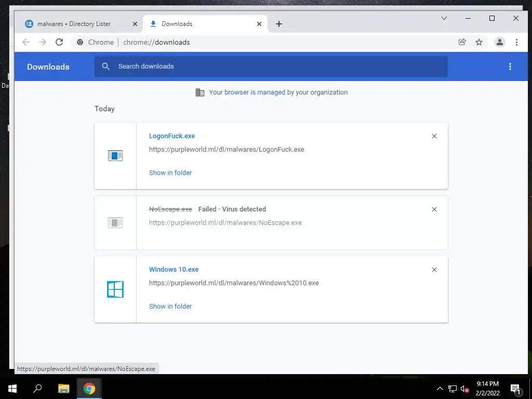Share this page icon in address bar

coord(462,42)
